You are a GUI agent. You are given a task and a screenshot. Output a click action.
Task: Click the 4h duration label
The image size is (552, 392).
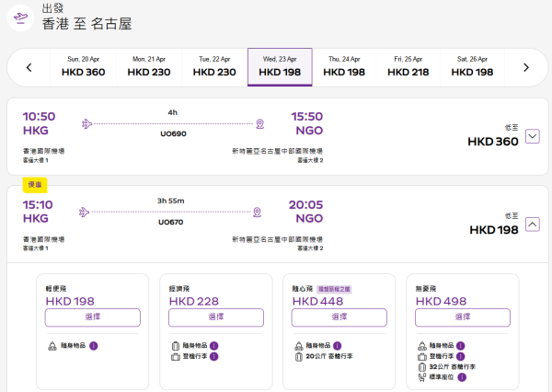click(x=173, y=112)
